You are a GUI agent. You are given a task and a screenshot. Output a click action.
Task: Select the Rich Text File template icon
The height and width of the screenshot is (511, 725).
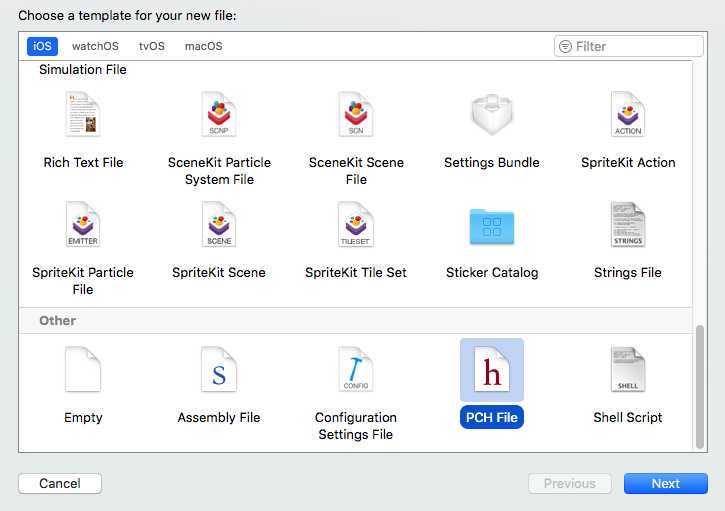tap(83, 114)
